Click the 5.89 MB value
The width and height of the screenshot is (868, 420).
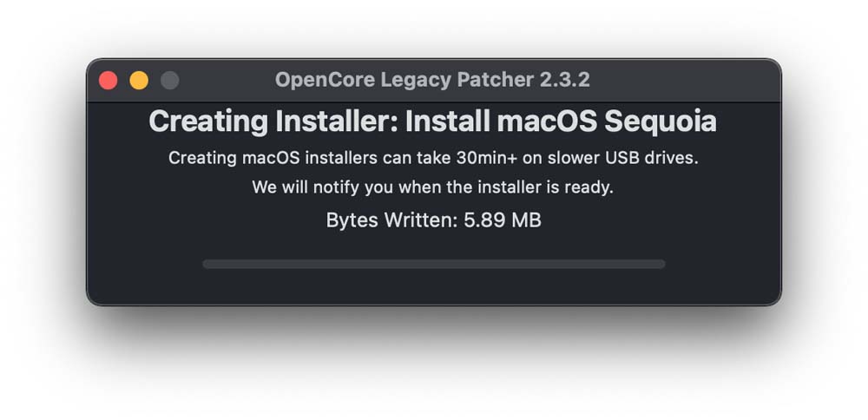[503, 220]
